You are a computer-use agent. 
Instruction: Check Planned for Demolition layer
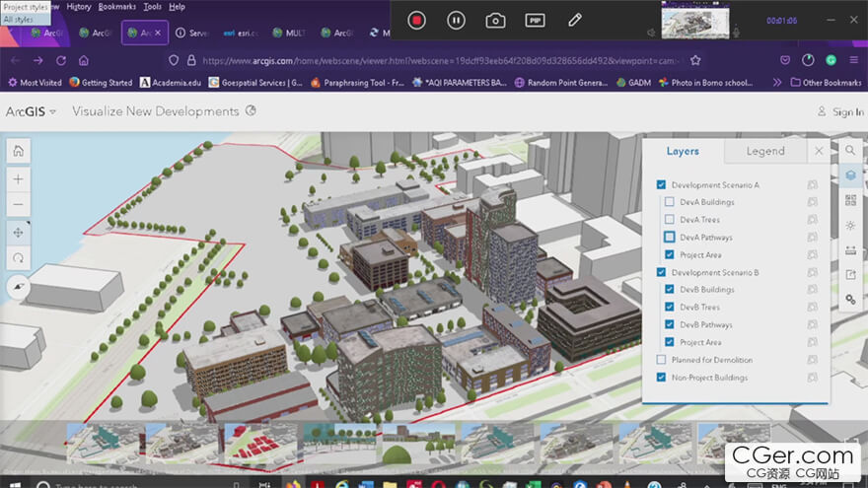pos(661,360)
